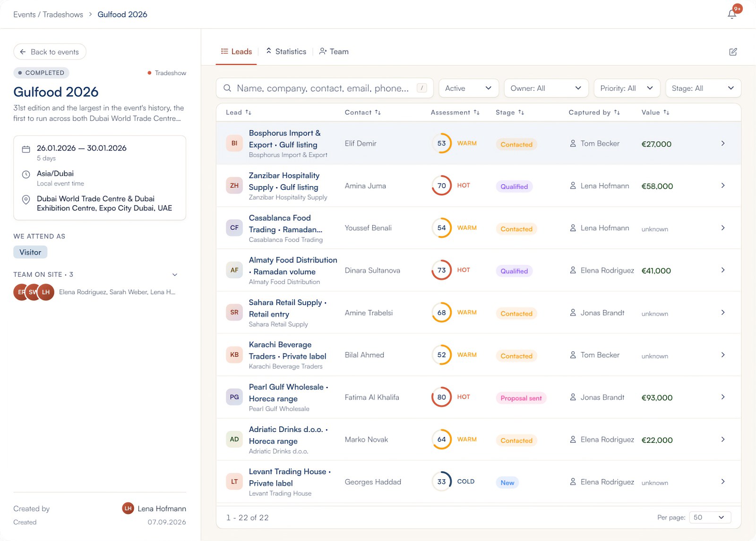Image resolution: width=756 pixels, height=541 pixels.
Task: Collapse the Team on site section
Action: [175, 275]
